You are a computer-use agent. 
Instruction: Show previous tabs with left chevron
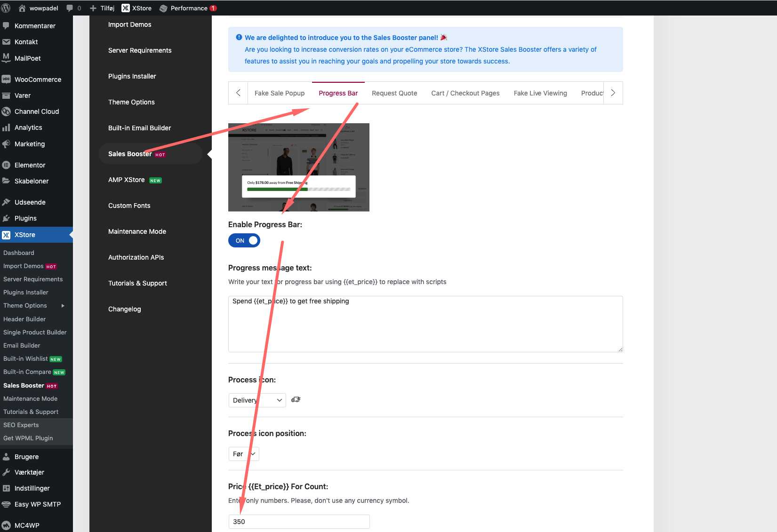(x=238, y=93)
